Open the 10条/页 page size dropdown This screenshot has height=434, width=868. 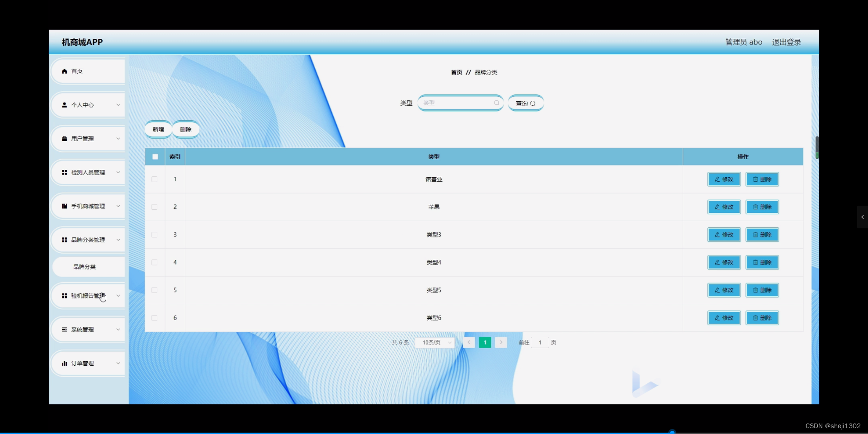pyautogui.click(x=434, y=343)
